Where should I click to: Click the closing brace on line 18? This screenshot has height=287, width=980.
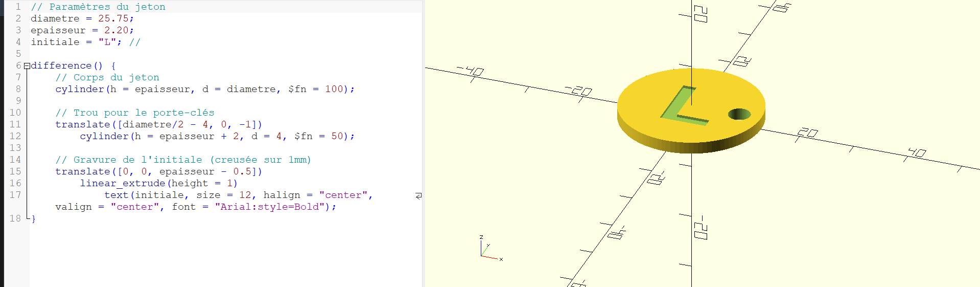click(x=34, y=218)
